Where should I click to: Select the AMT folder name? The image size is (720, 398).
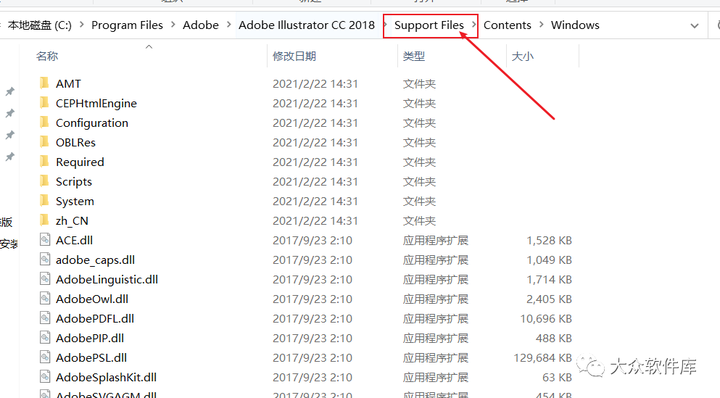(x=68, y=84)
